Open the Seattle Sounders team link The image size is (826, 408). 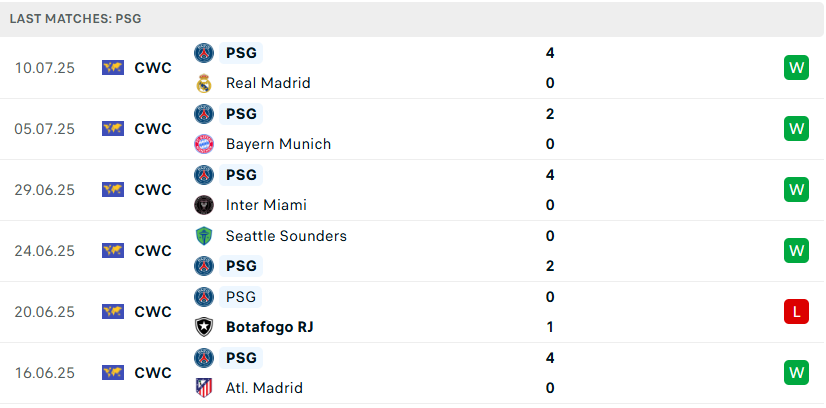point(286,236)
